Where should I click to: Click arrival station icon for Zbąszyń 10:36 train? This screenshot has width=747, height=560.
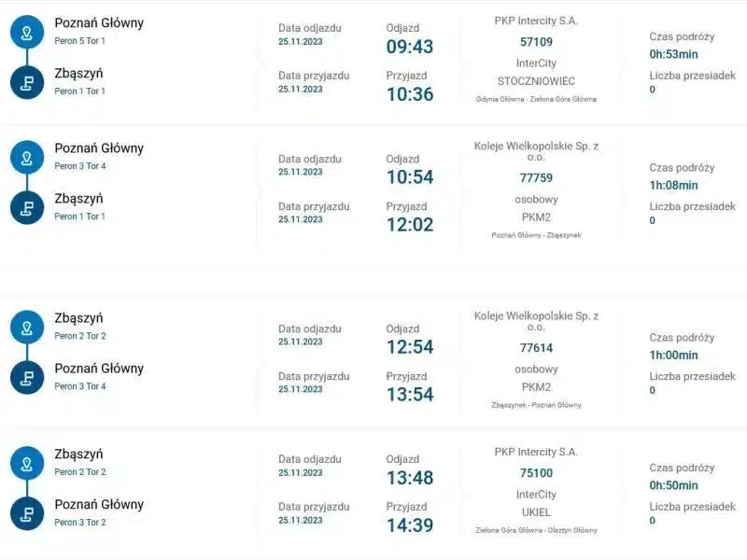point(27,82)
